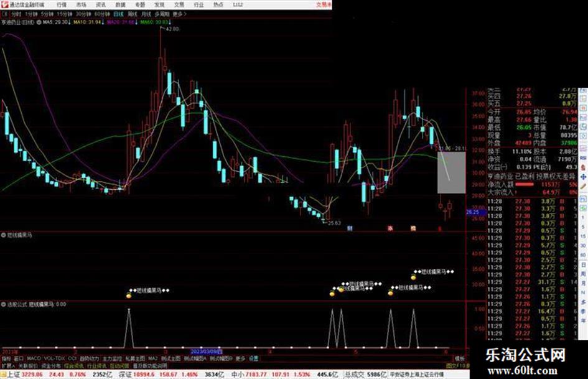Open indicator 设置
This screenshot has height=379, width=588.
254,358
